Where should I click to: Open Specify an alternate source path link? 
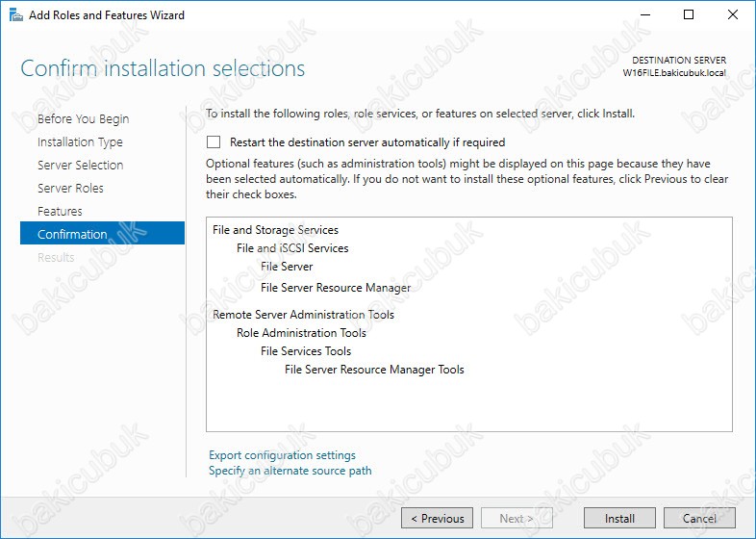click(290, 471)
